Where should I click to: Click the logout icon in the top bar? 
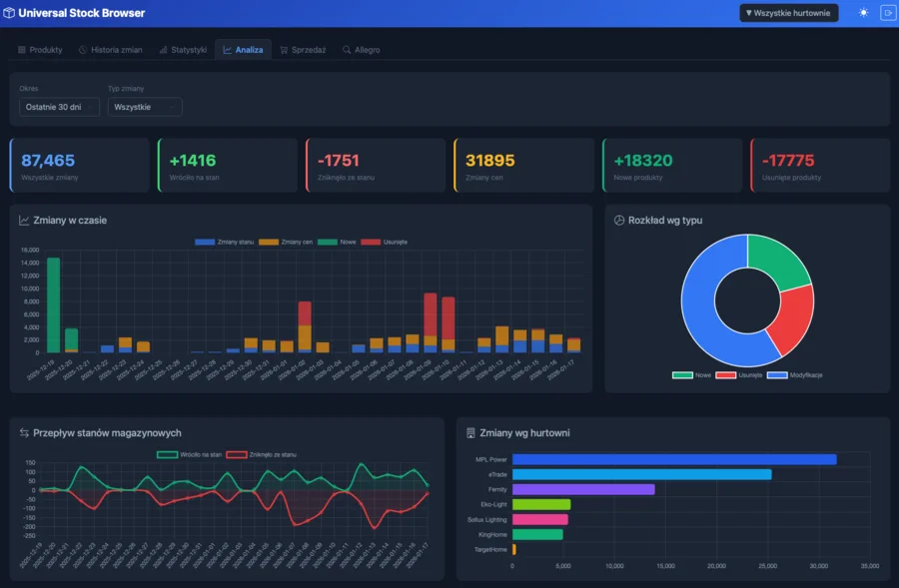point(888,13)
